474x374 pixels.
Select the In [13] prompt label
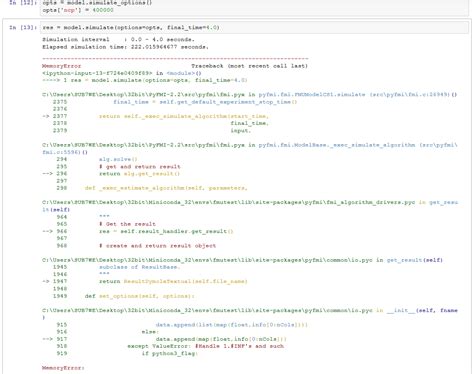click(23, 28)
